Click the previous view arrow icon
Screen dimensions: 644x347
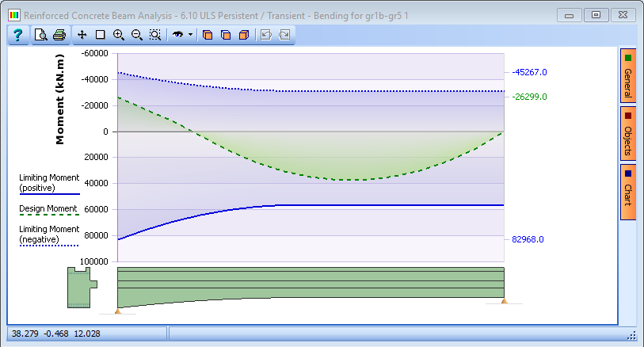pyautogui.click(x=266, y=35)
